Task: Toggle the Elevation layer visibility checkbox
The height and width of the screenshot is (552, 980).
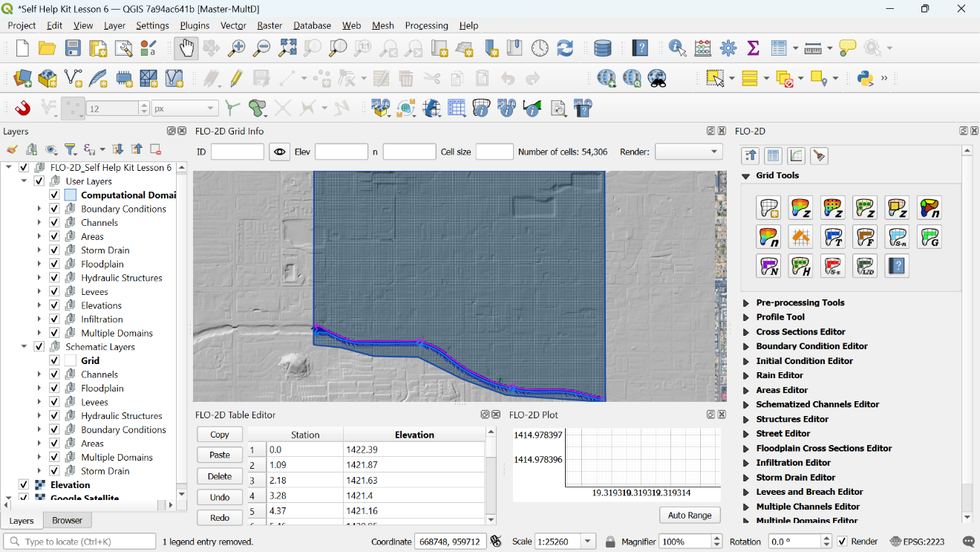Action: click(23, 484)
